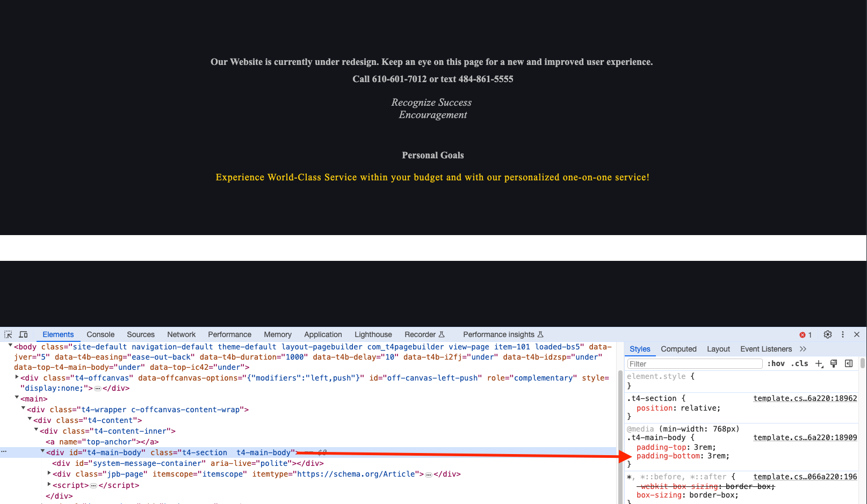Image resolution: width=867 pixels, height=504 pixels.
Task: Open template.css link at line 18962
Action: (805, 398)
